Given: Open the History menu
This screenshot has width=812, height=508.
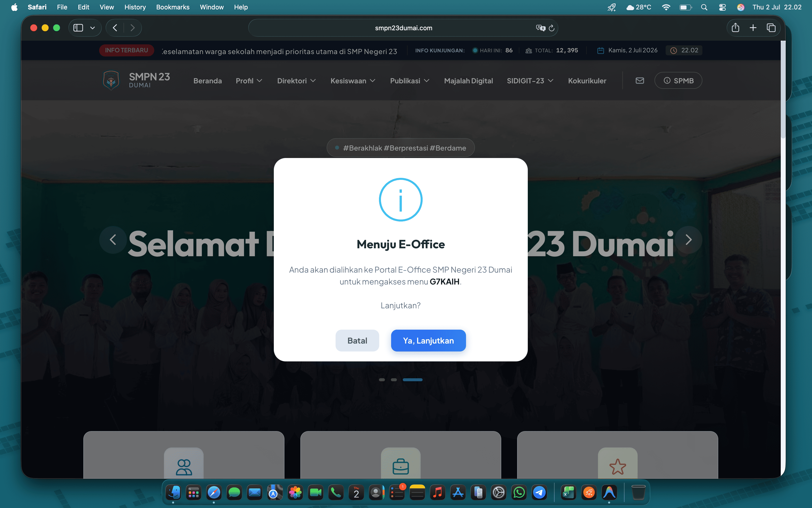Looking at the screenshot, I should tap(135, 7).
